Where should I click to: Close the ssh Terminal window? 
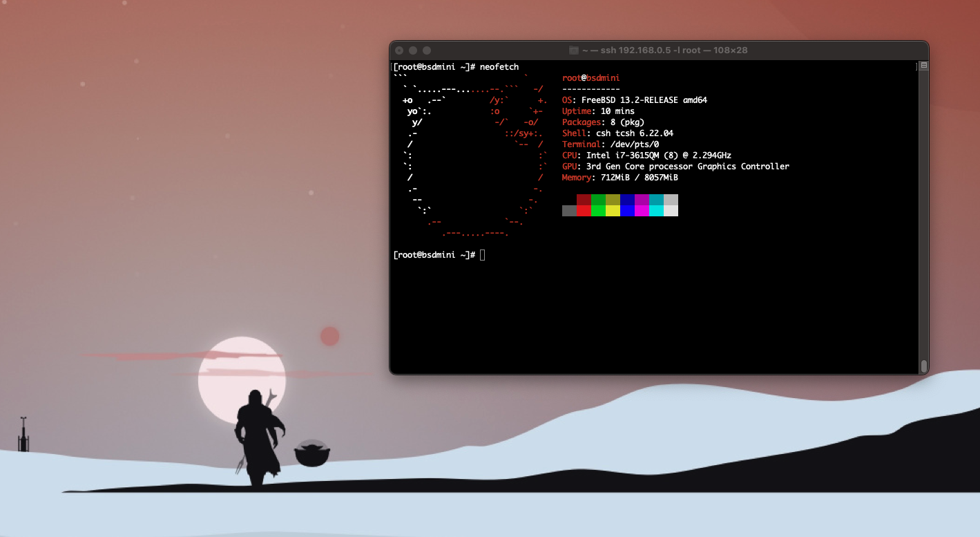(399, 50)
